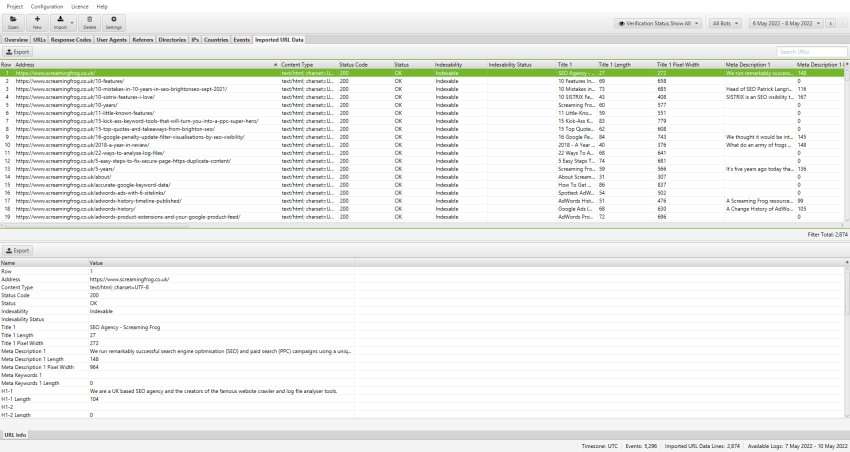Screen dimensions: 850x452
Task: Select the Imported URL Data tab
Action: pyautogui.click(x=279, y=40)
